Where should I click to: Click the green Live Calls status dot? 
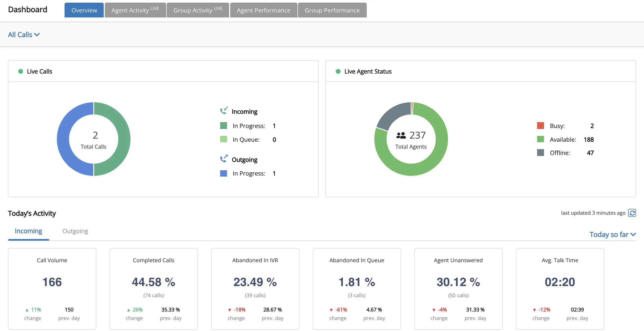pyautogui.click(x=21, y=71)
